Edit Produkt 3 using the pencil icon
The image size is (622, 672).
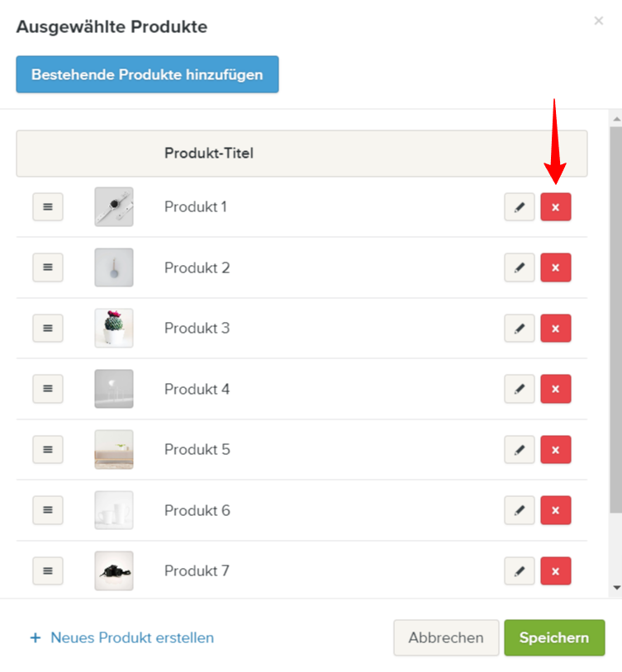519,329
